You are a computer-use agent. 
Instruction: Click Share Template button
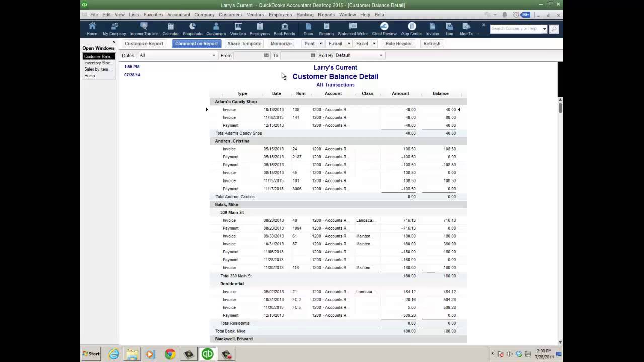pos(245,44)
